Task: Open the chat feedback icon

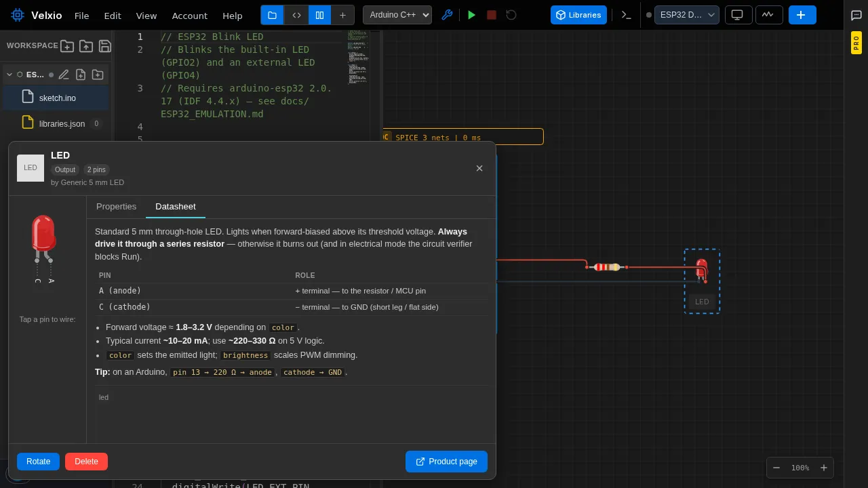Action: [x=856, y=15]
